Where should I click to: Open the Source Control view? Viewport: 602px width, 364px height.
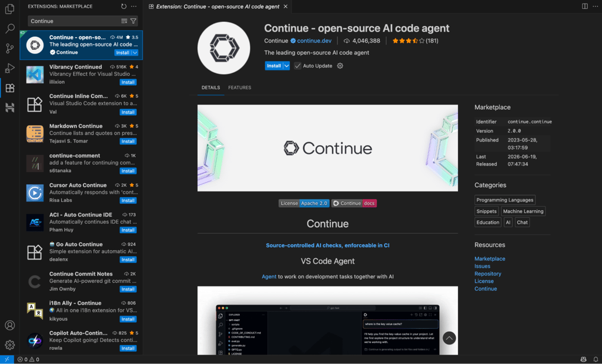[9, 48]
